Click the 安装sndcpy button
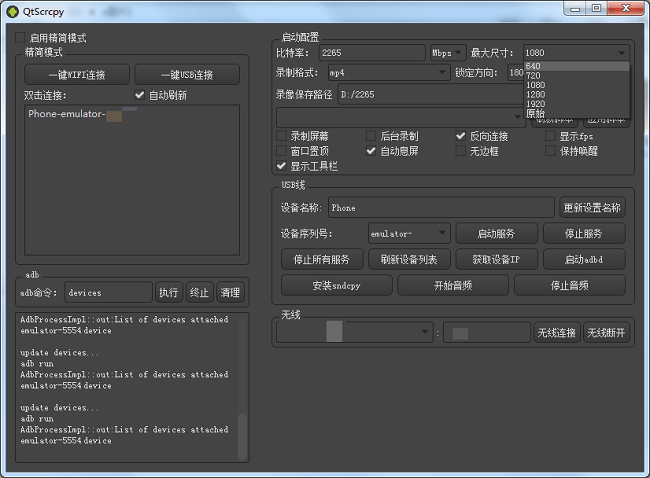The image size is (650, 478). (x=335, y=285)
